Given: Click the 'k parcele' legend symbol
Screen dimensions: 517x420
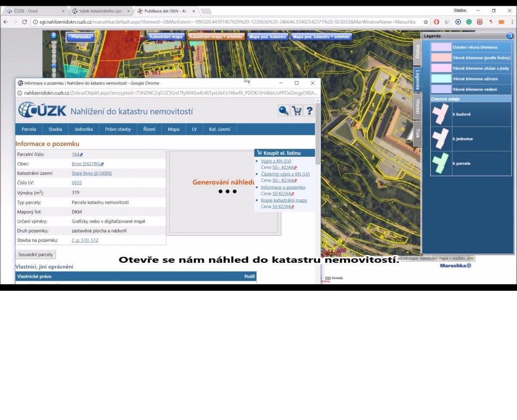Looking at the screenshot, I should [440, 163].
